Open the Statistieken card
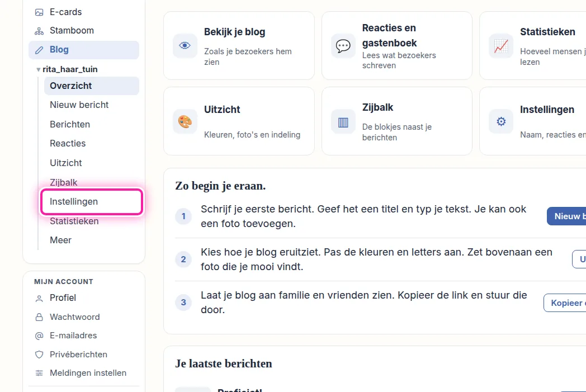 pos(533,46)
